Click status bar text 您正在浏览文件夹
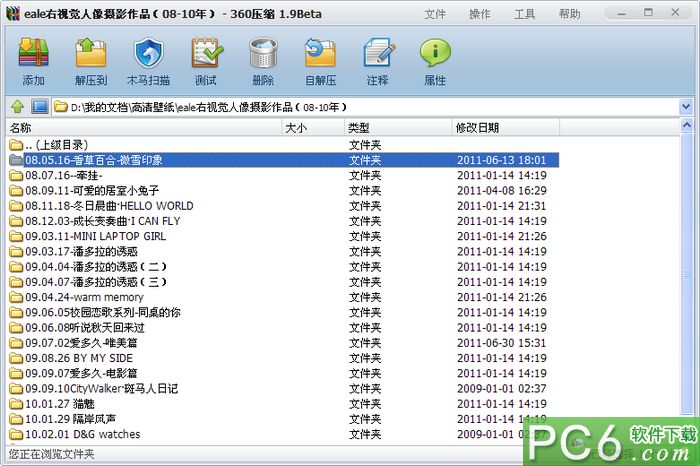Image resolution: width=700 pixels, height=466 pixels. [52, 454]
